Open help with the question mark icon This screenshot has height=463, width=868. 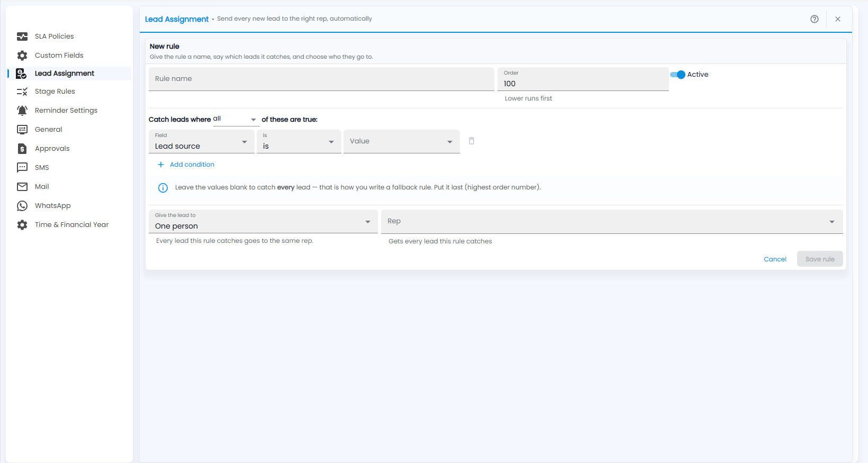click(815, 19)
